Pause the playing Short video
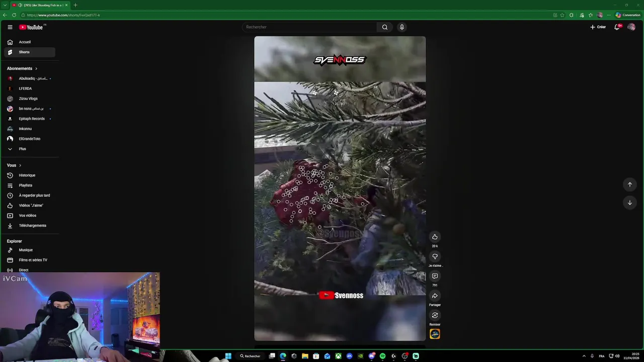Image resolution: width=644 pixels, height=362 pixels. click(x=340, y=189)
